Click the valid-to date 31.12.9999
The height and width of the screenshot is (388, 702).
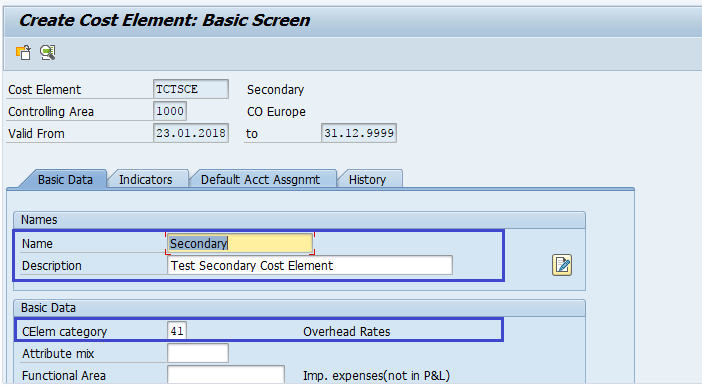click(359, 133)
